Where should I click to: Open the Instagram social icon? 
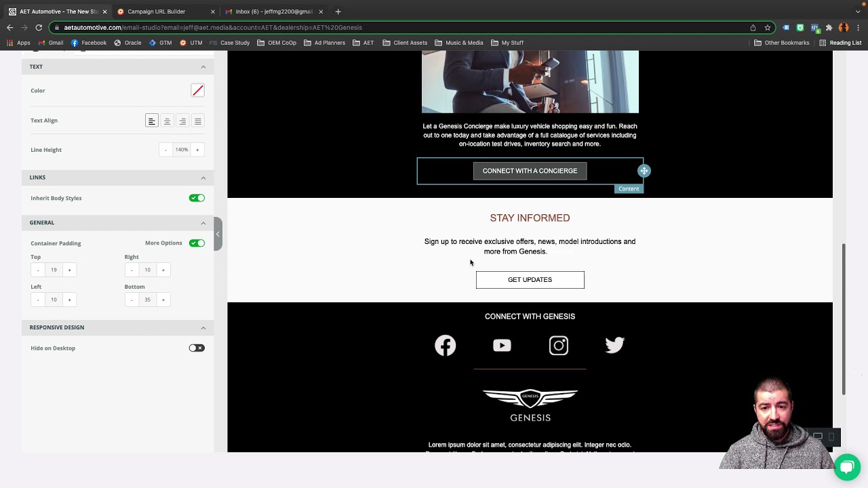click(559, 346)
